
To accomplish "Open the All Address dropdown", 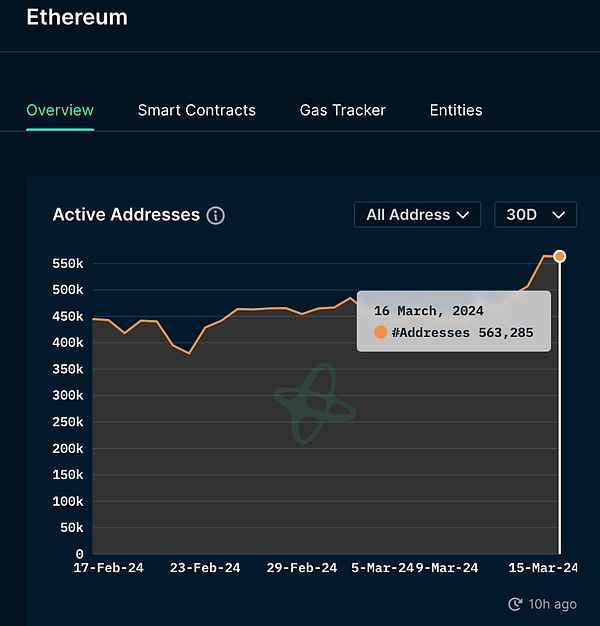I will coord(417,215).
